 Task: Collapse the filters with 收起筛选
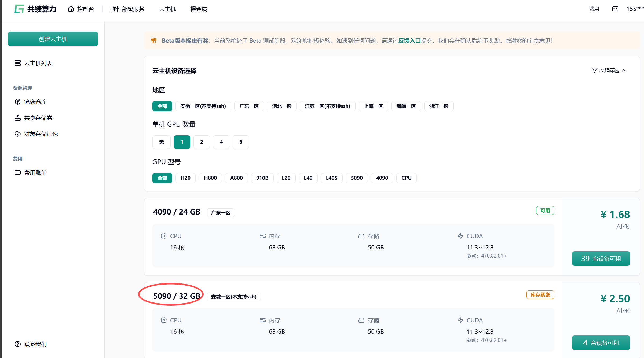[x=609, y=70]
